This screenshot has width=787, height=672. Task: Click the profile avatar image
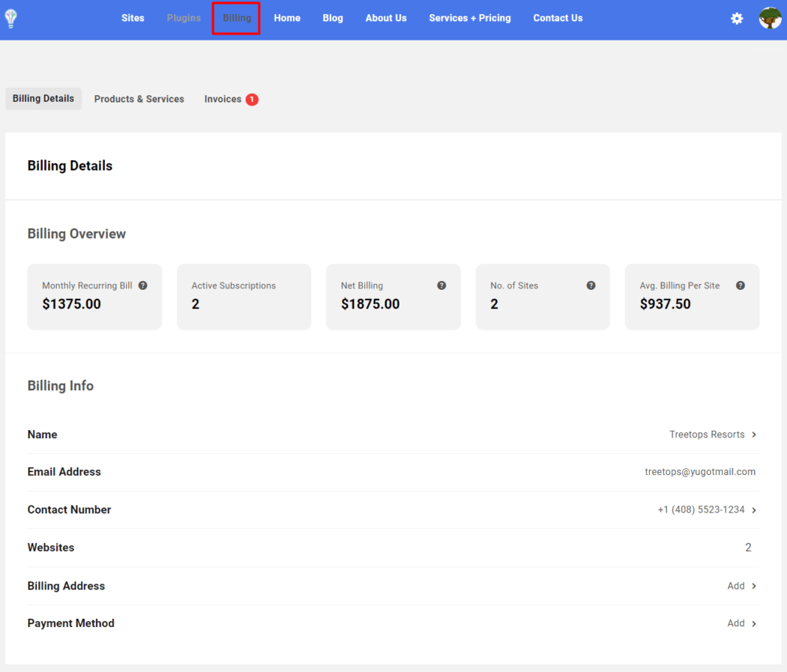click(770, 18)
